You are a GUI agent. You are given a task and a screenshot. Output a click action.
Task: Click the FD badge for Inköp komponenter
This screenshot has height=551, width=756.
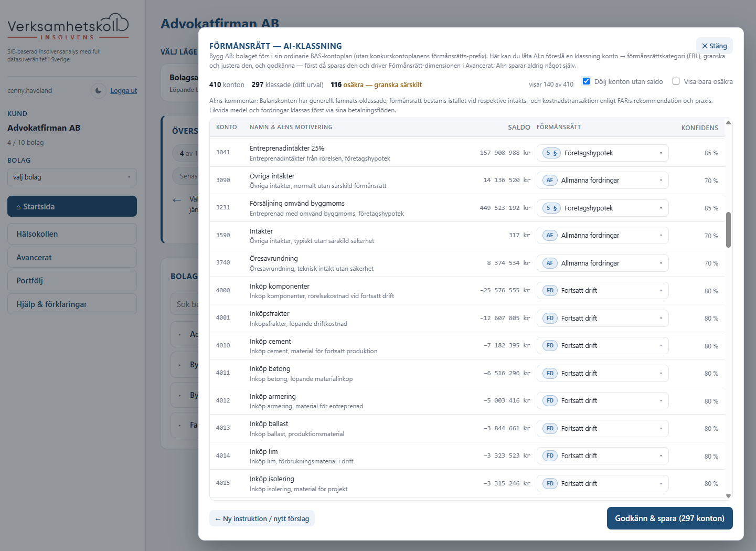pyautogui.click(x=550, y=291)
